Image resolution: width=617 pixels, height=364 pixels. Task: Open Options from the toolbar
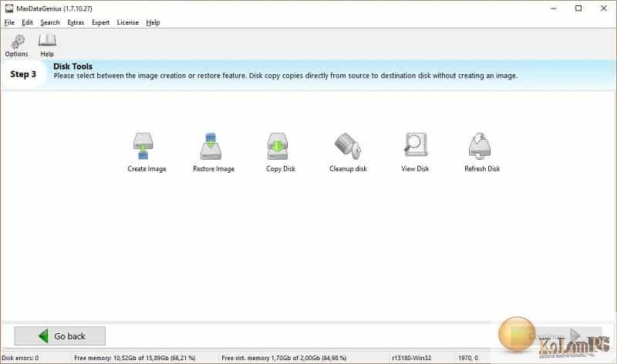pos(16,45)
